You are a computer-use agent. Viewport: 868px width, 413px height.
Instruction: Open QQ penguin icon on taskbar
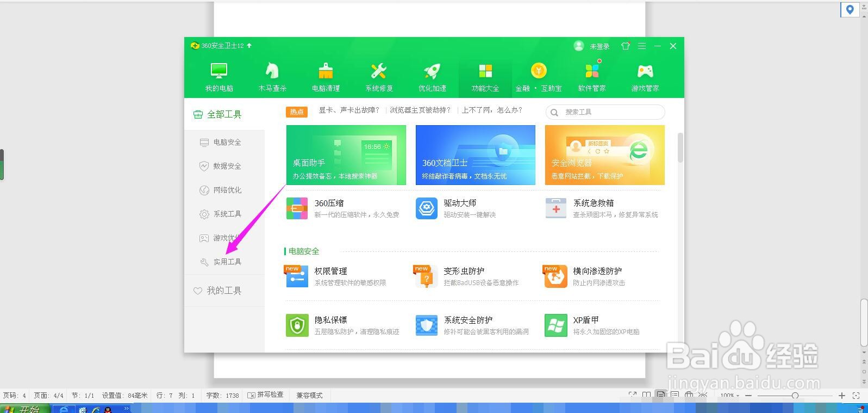108,409
